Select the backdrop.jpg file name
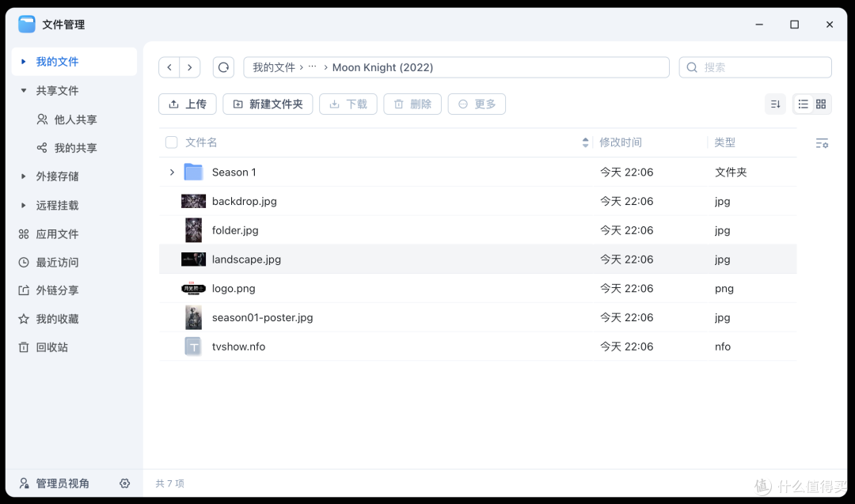The width and height of the screenshot is (855, 504). click(245, 201)
